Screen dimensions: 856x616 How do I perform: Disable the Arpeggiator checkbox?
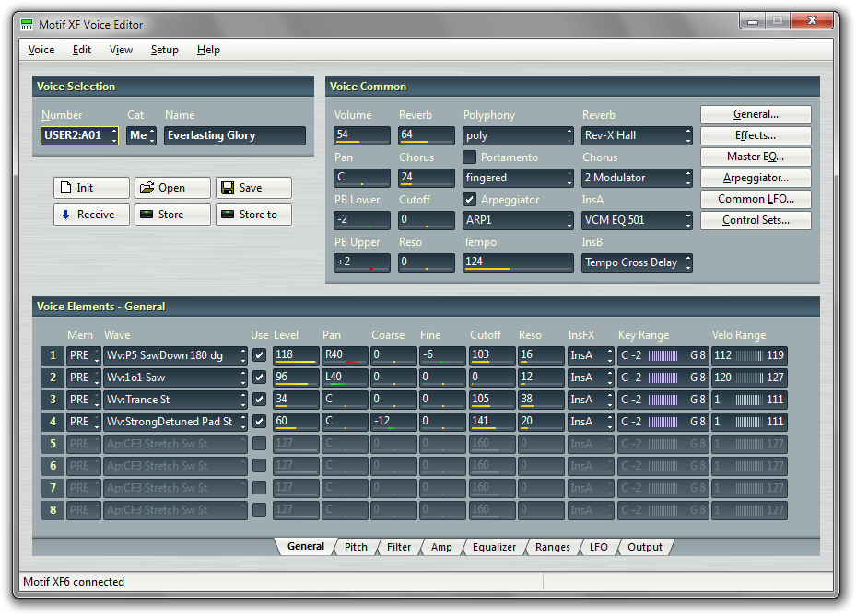[x=470, y=200]
